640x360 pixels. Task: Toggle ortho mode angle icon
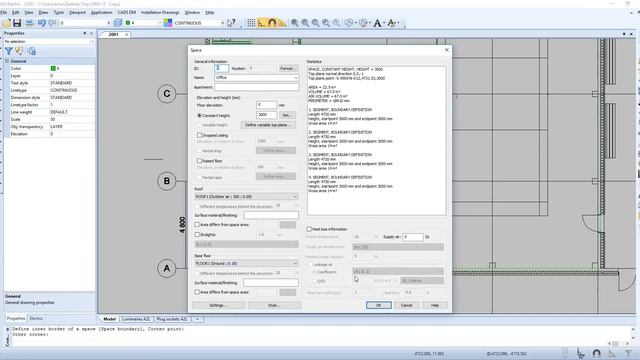pos(262,23)
